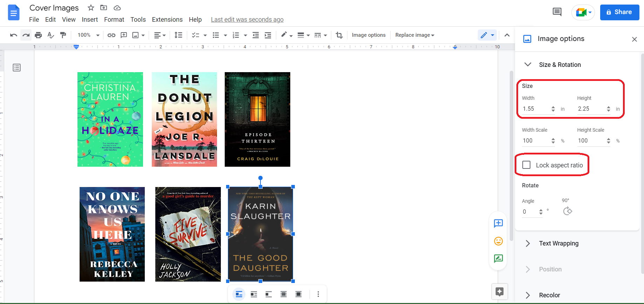Open Last edit was seconds ago link
This screenshot has width=644, height=304.
click(247, 20)
